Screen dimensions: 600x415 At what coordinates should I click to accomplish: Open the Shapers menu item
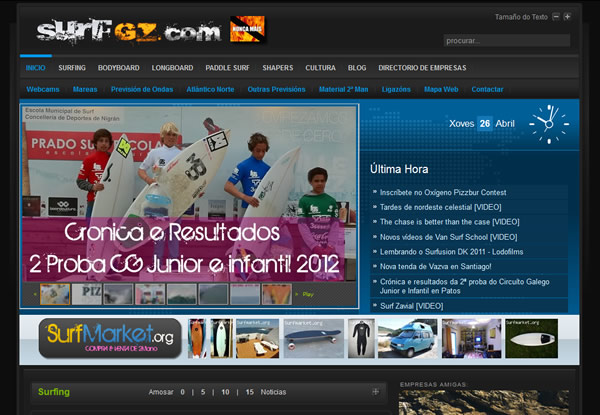pos(278,68)
